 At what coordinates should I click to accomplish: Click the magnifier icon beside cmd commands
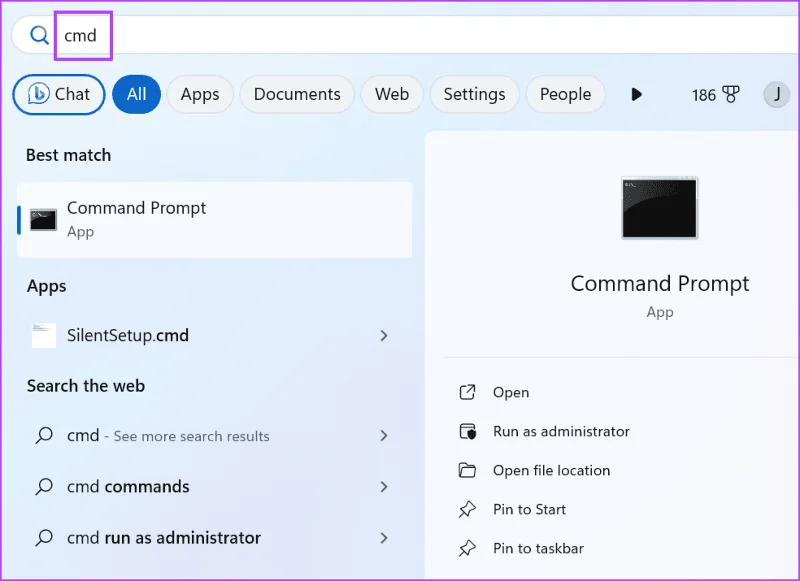point(44,487)
